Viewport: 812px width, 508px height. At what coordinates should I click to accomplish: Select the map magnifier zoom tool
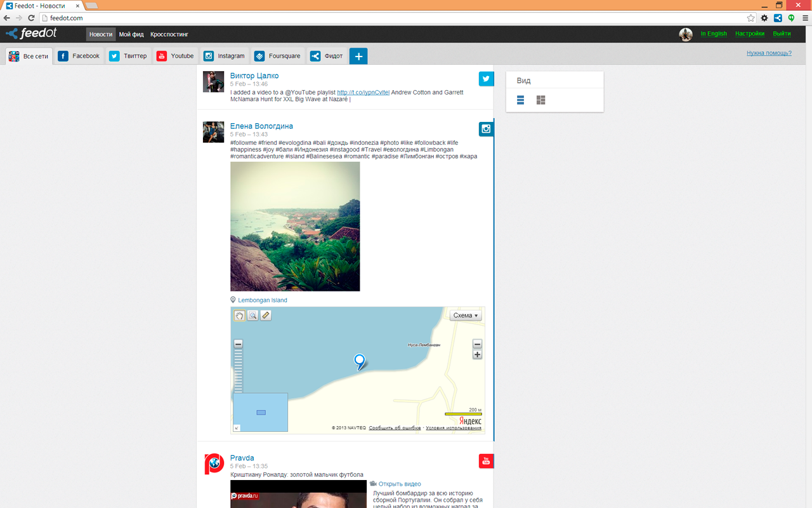tap(252, 316)
